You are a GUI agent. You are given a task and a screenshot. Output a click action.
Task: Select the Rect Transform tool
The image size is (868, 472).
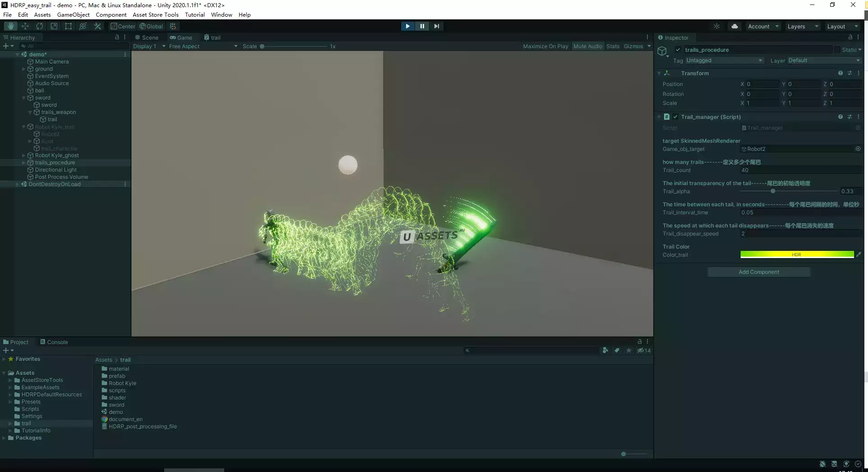pos(68,26)
